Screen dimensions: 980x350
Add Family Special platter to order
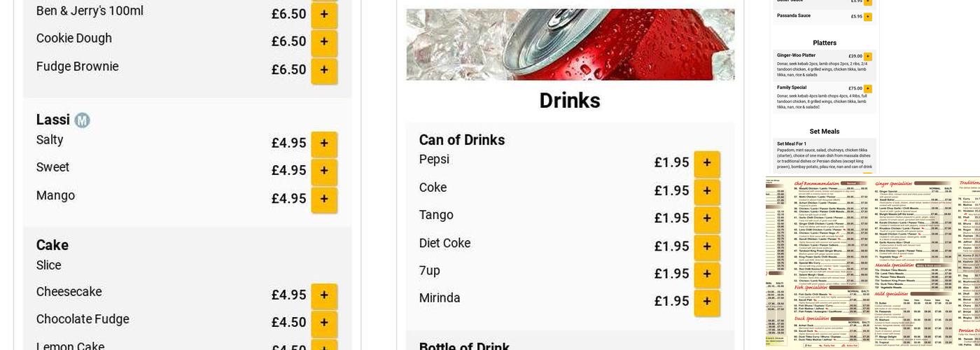(x=868, y=89)
